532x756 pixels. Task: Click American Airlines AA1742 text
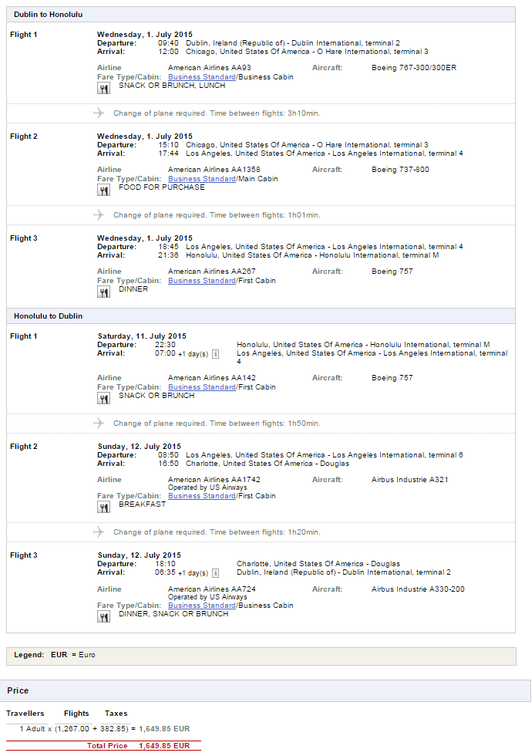pyautogui.click(x=214, y=479)
